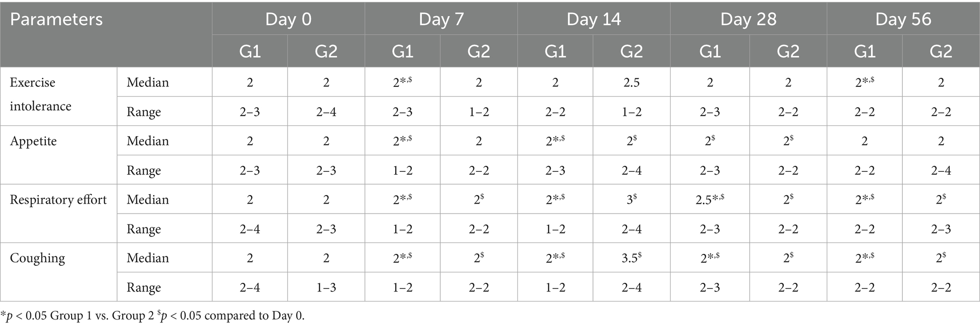The height and width of the screenshot is (327, 980).
Task: Click the Range label in the Coughing row
Action: point(144,288)
